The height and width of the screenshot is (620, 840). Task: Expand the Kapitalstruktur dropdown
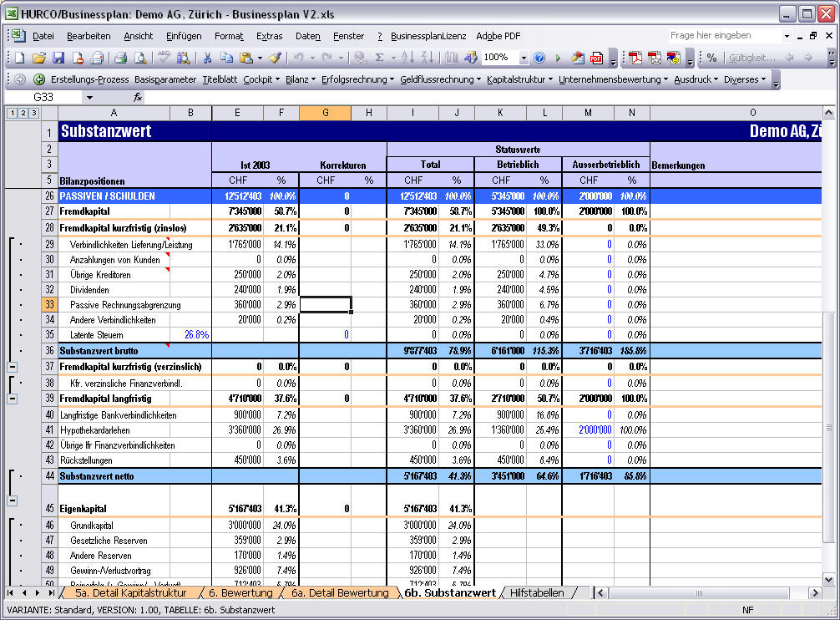(x=519, y=79)
